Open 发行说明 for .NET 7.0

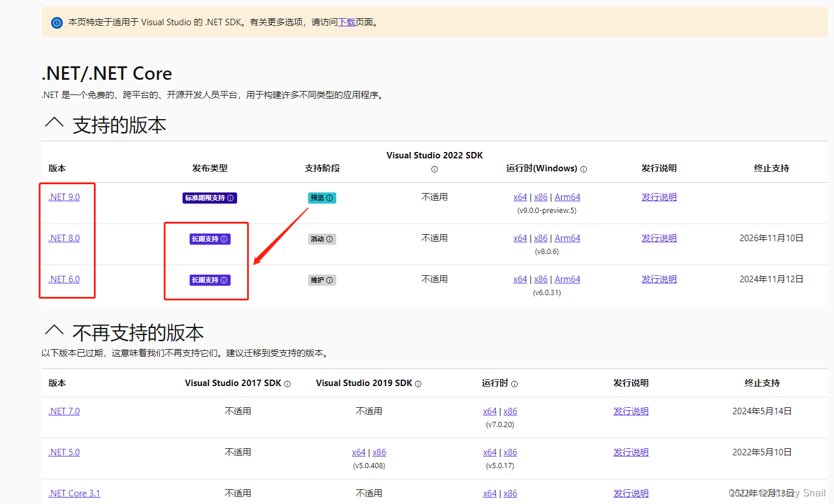tap(631, 411)
